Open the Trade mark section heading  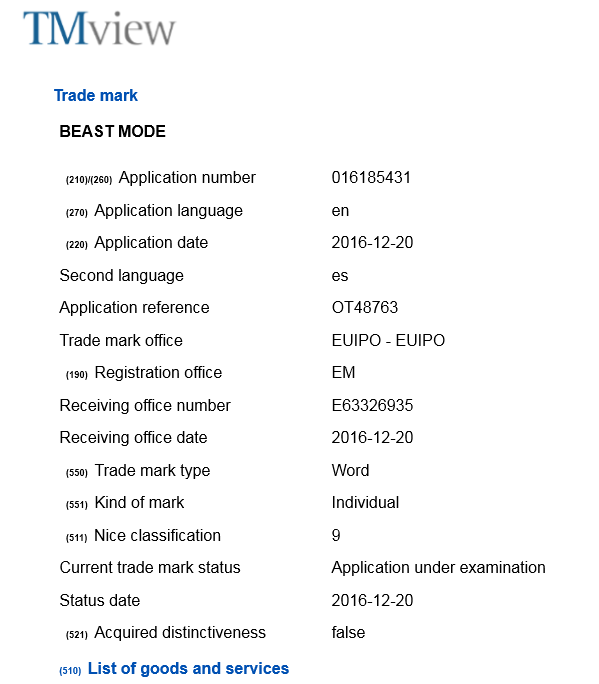pyautogui.click(x=96, y=95)
